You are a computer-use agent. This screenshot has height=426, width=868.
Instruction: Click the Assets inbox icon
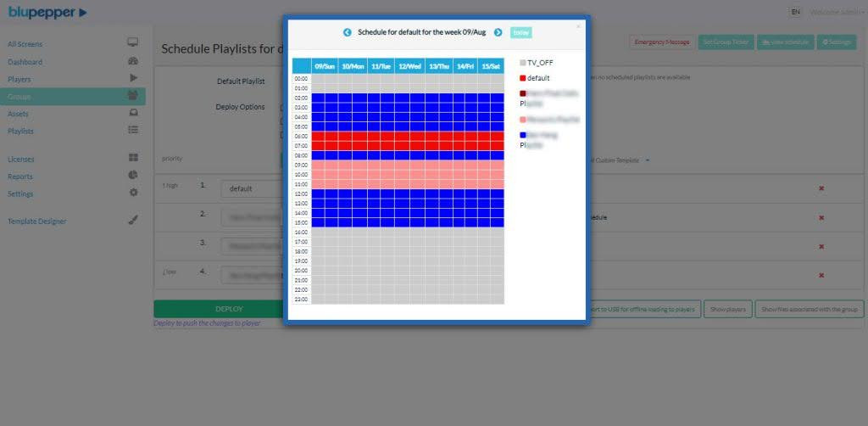pos(133,113)
